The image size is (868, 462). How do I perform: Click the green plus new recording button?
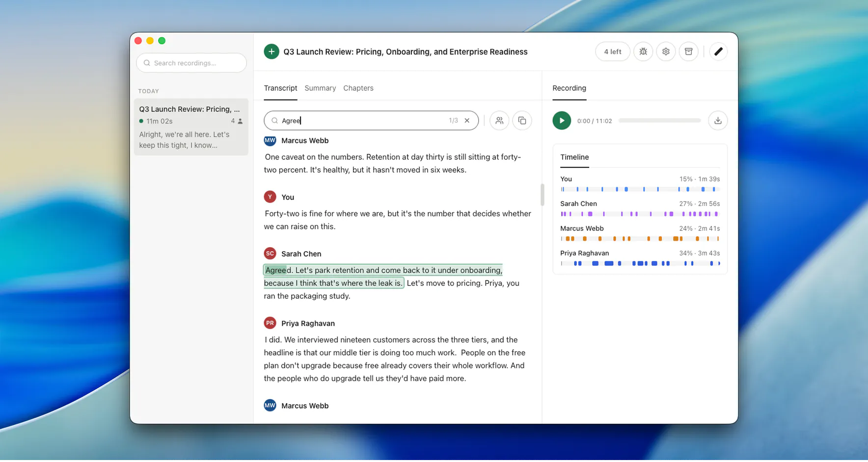click(271, 51)
